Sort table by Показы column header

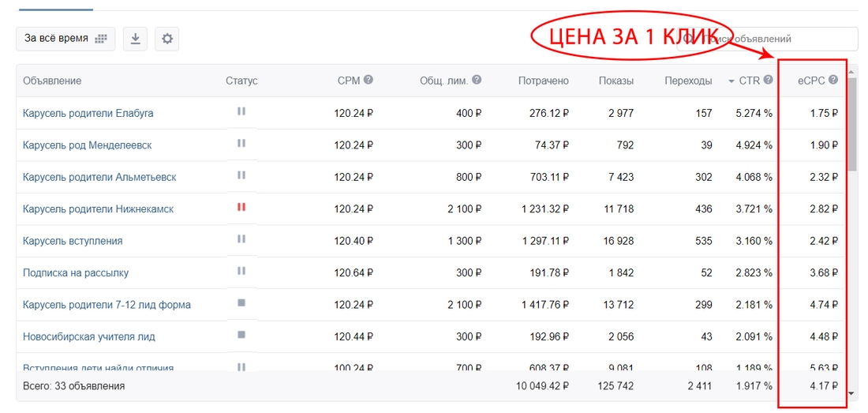click(x=615, y=81)
